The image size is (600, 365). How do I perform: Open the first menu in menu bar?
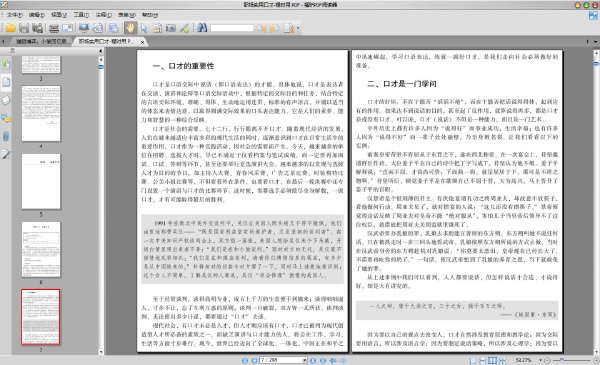pyautogui.click(x=15, y=15)
